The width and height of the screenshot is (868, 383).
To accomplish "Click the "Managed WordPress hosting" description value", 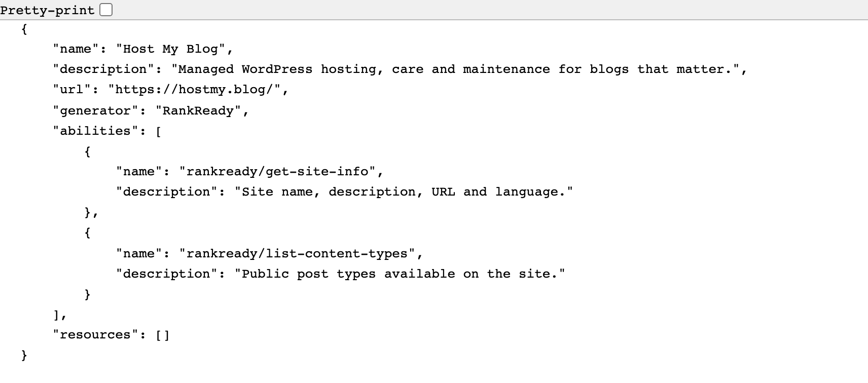I will (455, 69).
